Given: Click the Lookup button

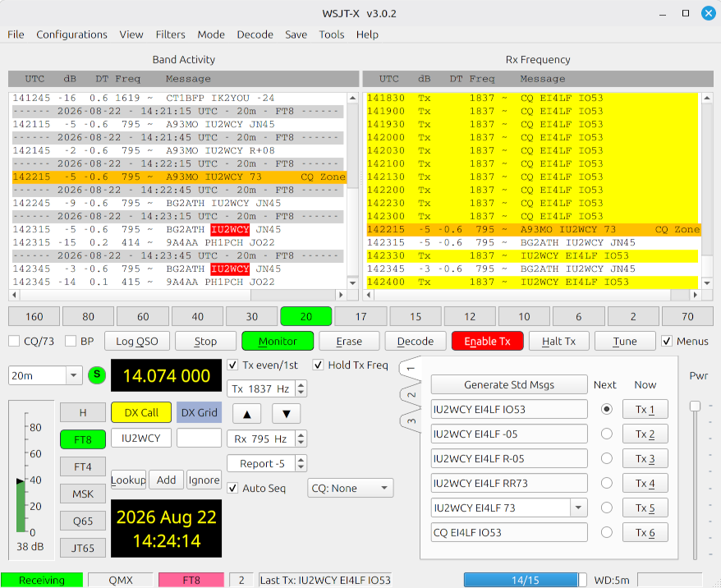Looking at the screenshot, I should coord(128,480).
